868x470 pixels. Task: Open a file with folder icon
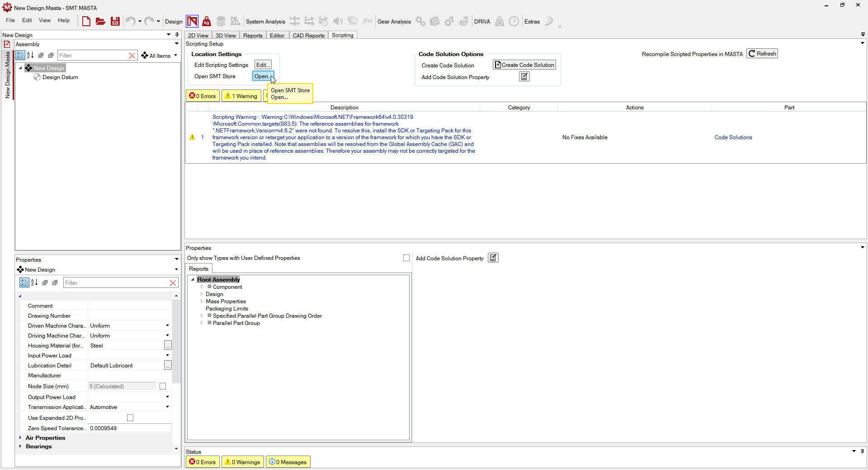pos(100,21)
